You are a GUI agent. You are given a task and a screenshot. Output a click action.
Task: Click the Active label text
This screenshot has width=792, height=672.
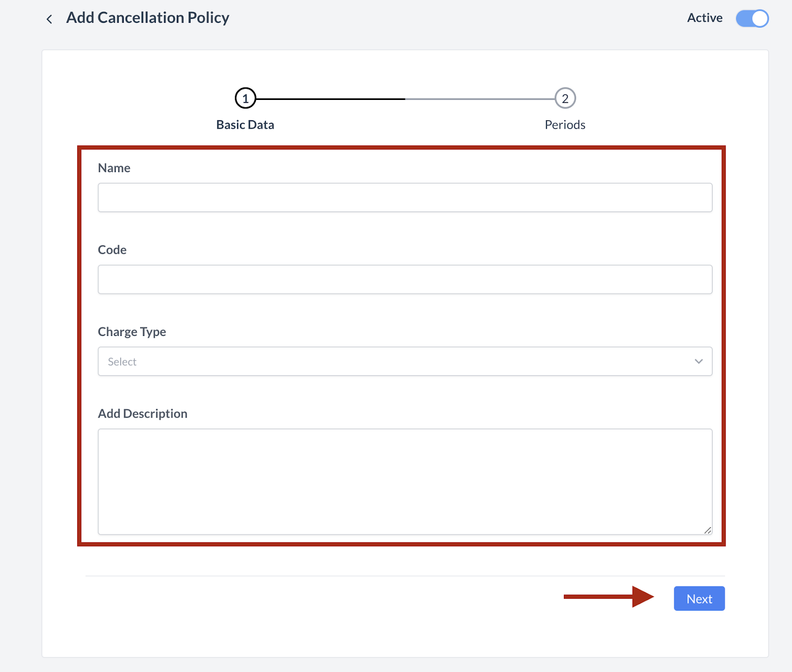point(704,18)
